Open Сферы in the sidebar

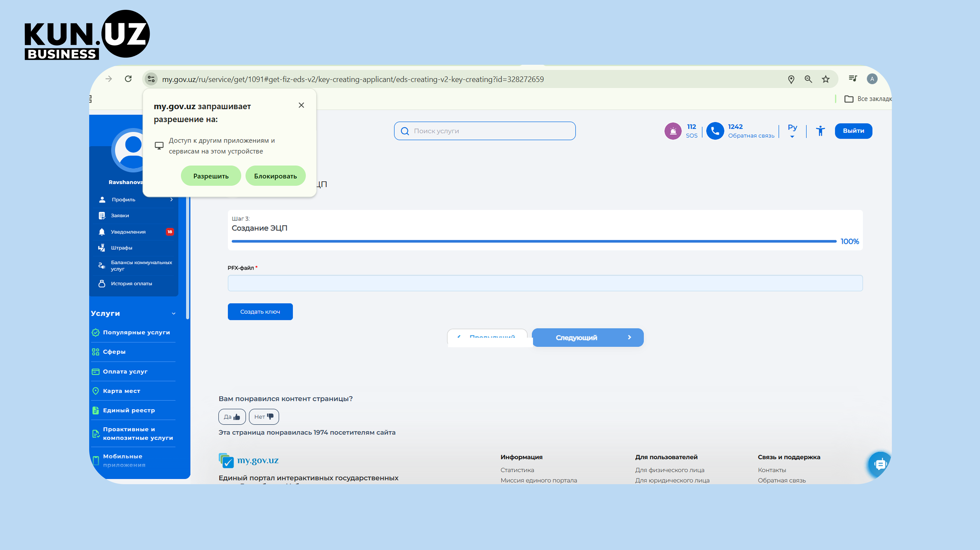[x=114, y=352]
